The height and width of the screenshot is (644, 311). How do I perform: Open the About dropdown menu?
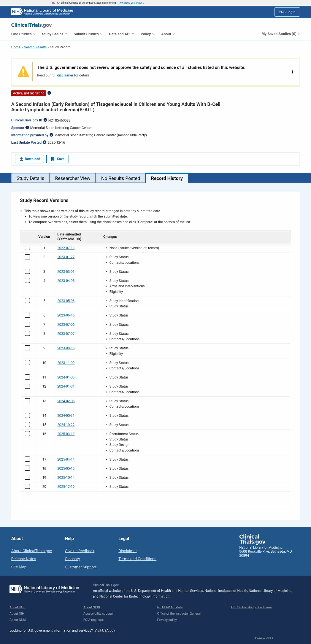coord(168,34)
